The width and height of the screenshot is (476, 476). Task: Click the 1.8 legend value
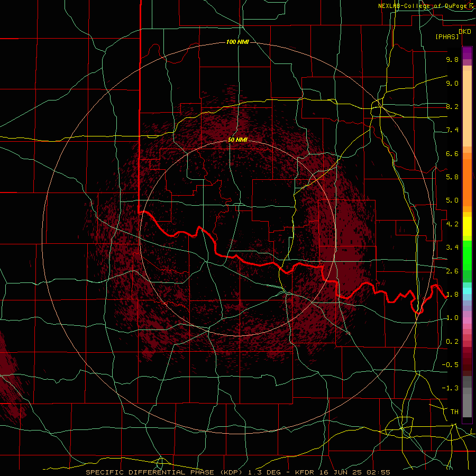pyautogui.click(x=452, y=295)
